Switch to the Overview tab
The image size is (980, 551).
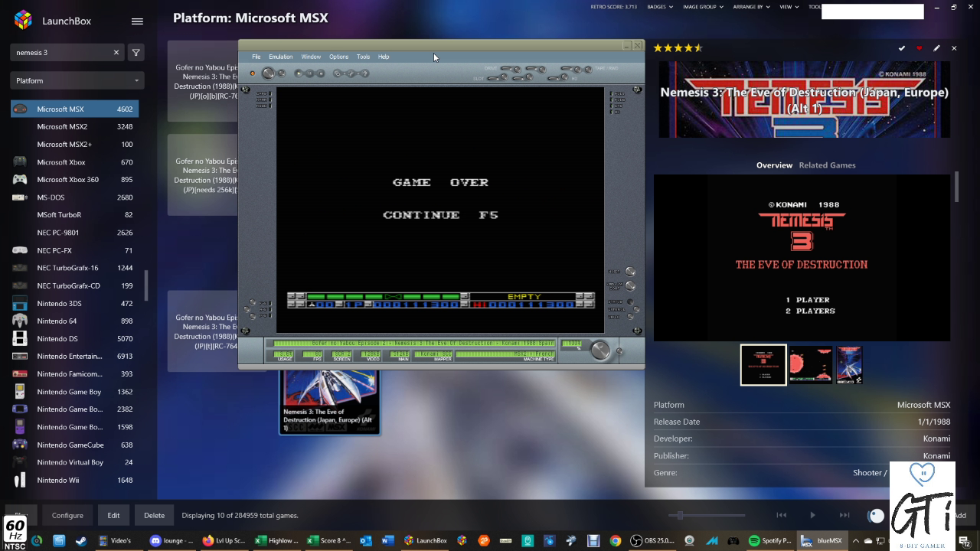click(x=774, y=165)
